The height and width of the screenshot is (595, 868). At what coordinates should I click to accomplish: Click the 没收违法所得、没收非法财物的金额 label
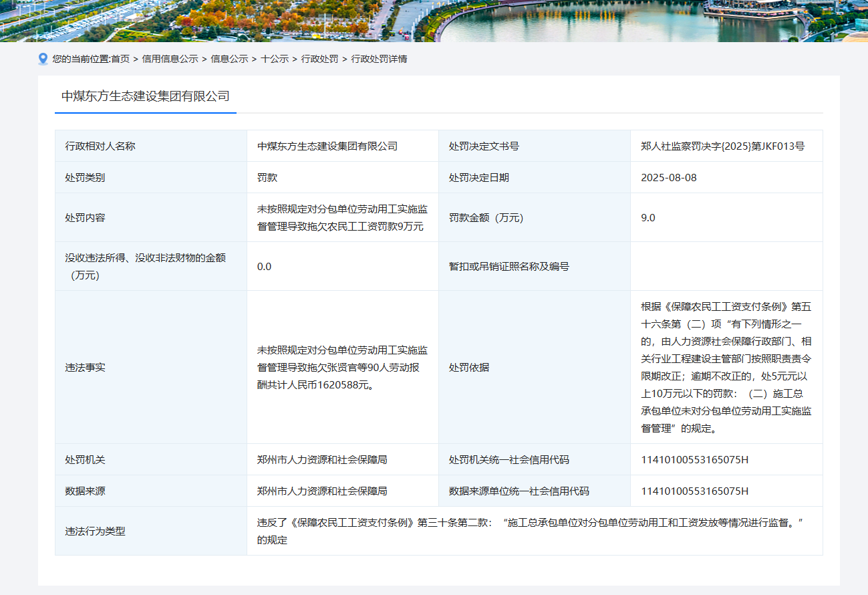[146, 266]
